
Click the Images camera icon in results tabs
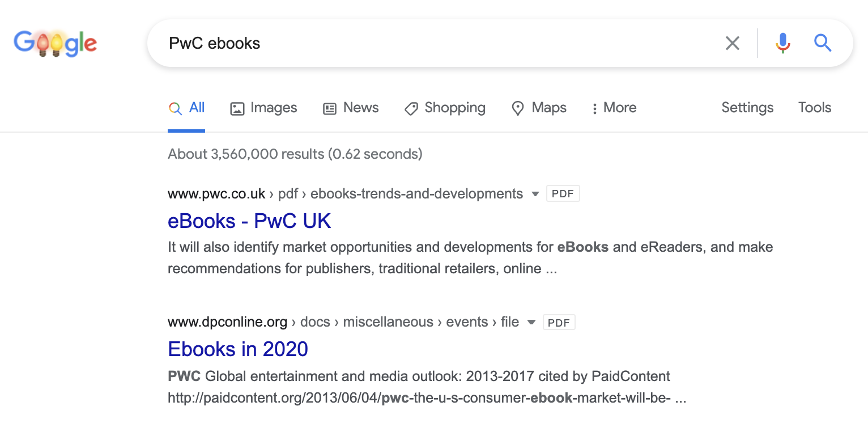pyautogui.click(x=239, y=108)
